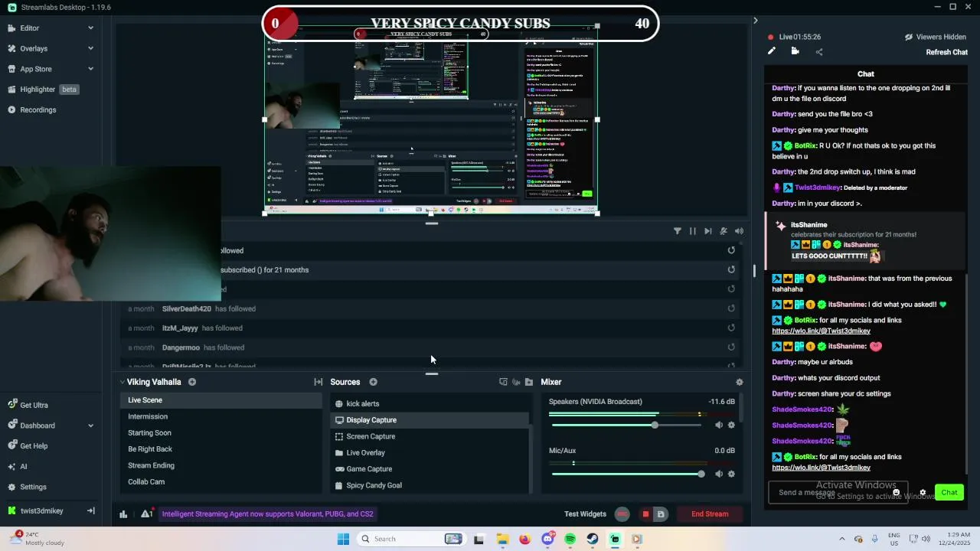Select the Screen Capture source
This screenshot has width=980, height=551.
tap(430, 436)
